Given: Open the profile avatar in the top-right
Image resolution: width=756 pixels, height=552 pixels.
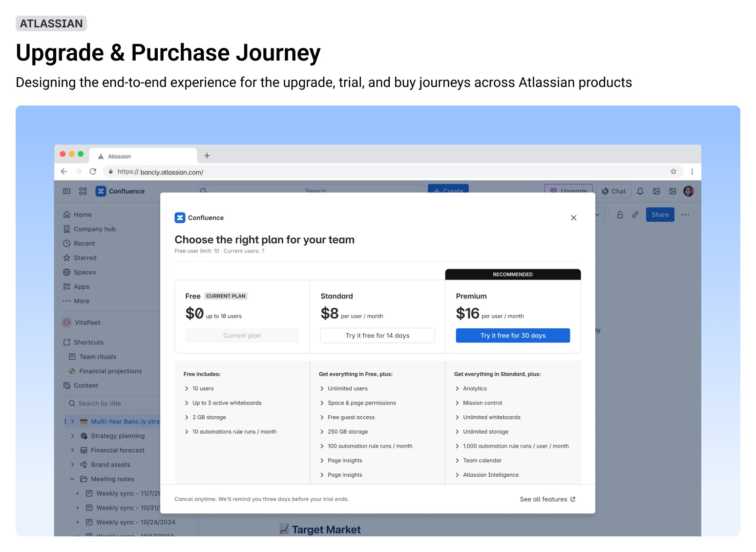Looking at the screenshot, I should 689,191.
